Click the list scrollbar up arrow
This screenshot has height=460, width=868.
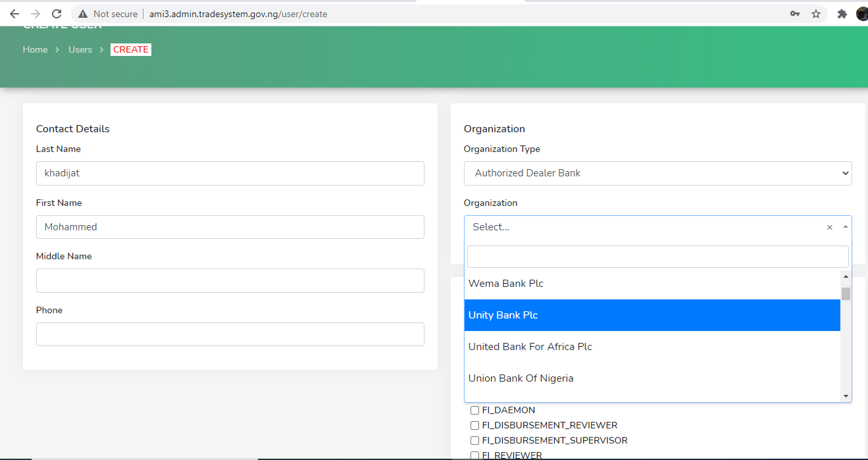[x=846, y=276]
